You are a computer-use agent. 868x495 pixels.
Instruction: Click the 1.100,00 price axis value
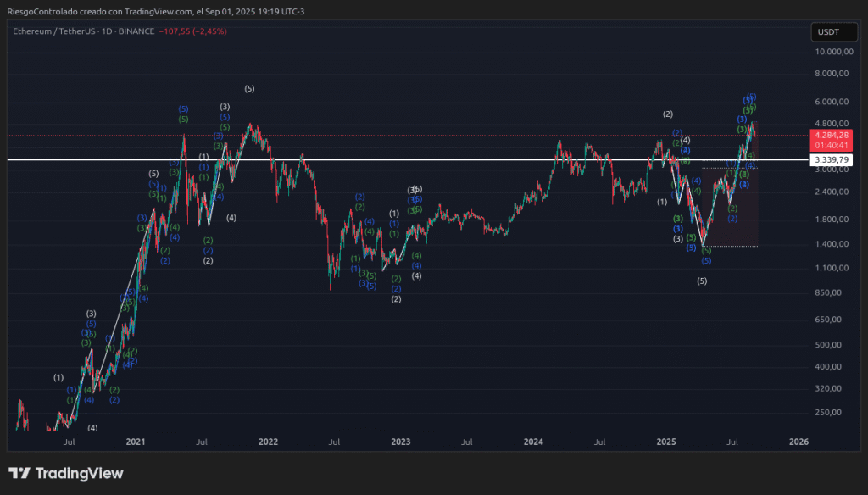coord(830,268)
